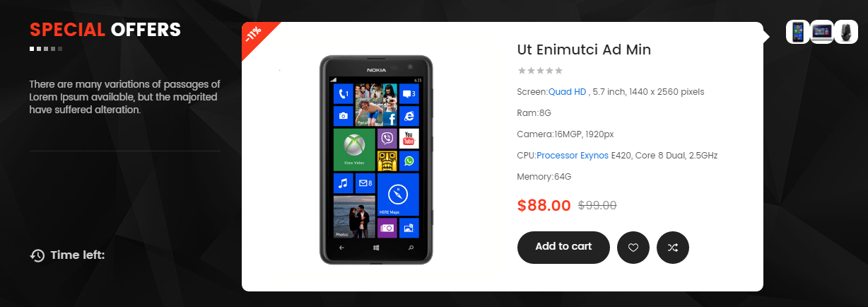The image size is (868, 307).
Task: Click the Time left clock icon
Action: [x=37, y=255]
